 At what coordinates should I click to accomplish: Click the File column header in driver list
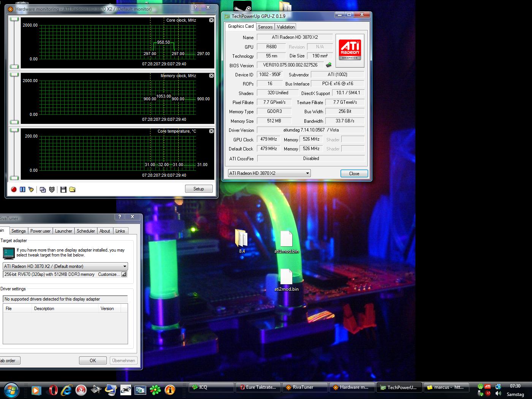tap(17, 309)
